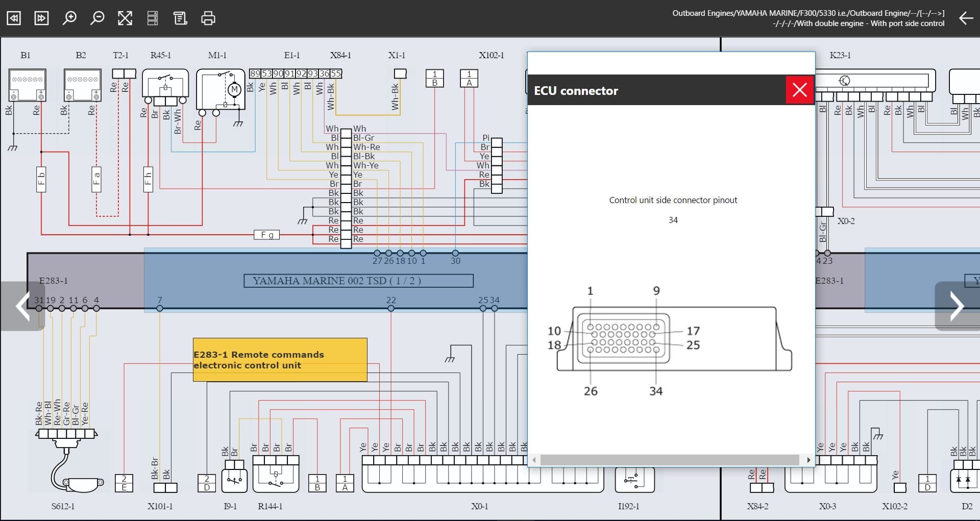Click the F g fuse box
The width and height of the screenshot is (980, 521).
[x=267, y=235]
